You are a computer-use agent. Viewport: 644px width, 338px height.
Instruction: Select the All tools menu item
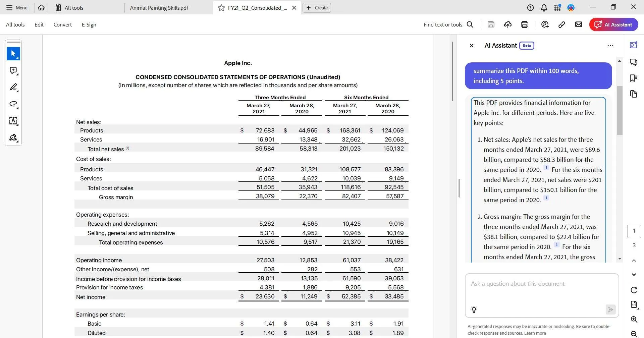(15, 24)
